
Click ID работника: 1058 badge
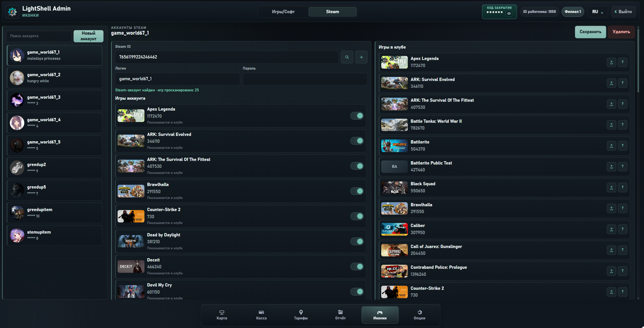pos(540,12)
